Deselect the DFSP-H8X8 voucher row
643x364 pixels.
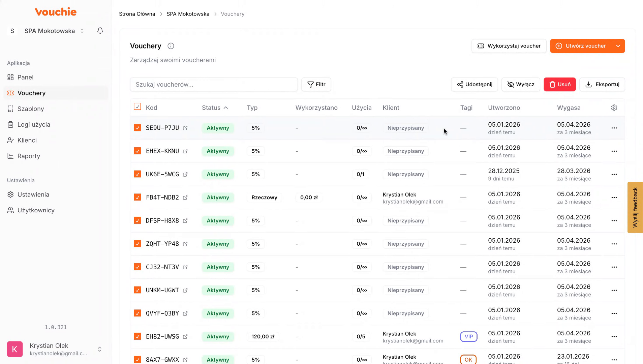(137, 220)
